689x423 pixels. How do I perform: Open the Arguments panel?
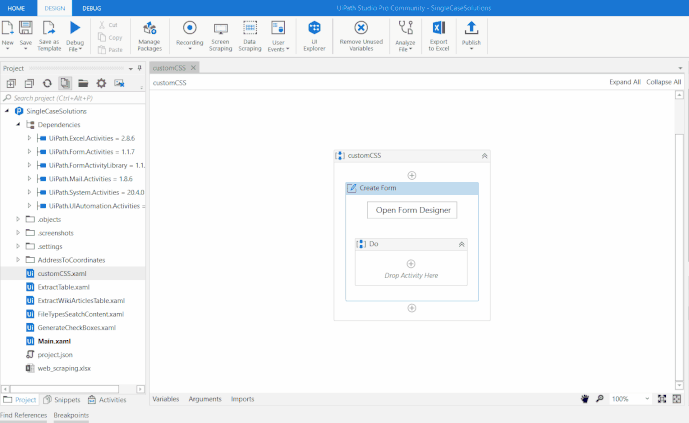[x=205, y=399]
